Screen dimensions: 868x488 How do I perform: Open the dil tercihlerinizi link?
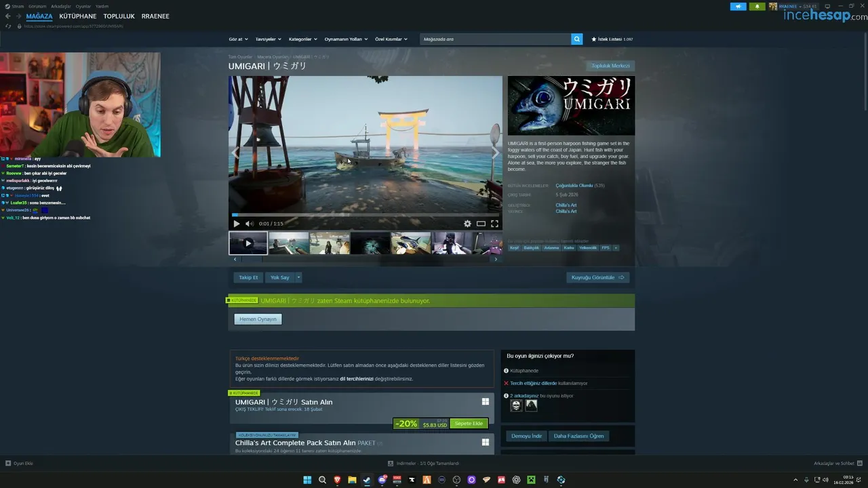point(357,379)
